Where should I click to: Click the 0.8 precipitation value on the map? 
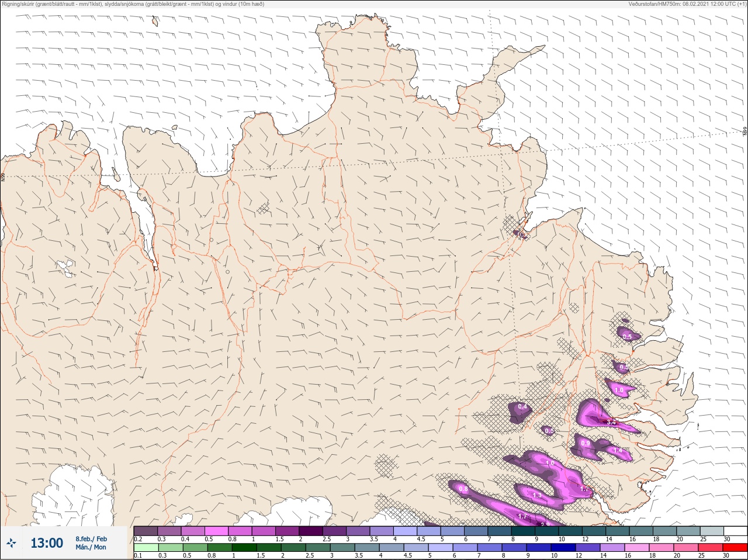click(x=463, y=489)
